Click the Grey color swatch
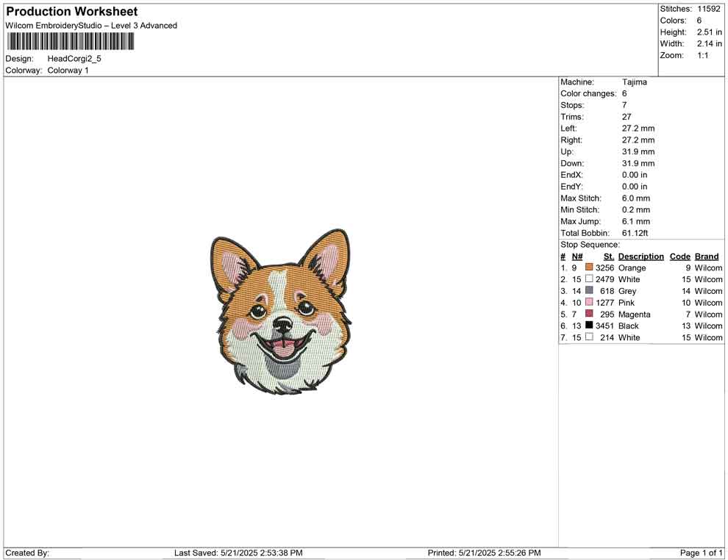This screenshot has height=560, width=728. point(589,290)
